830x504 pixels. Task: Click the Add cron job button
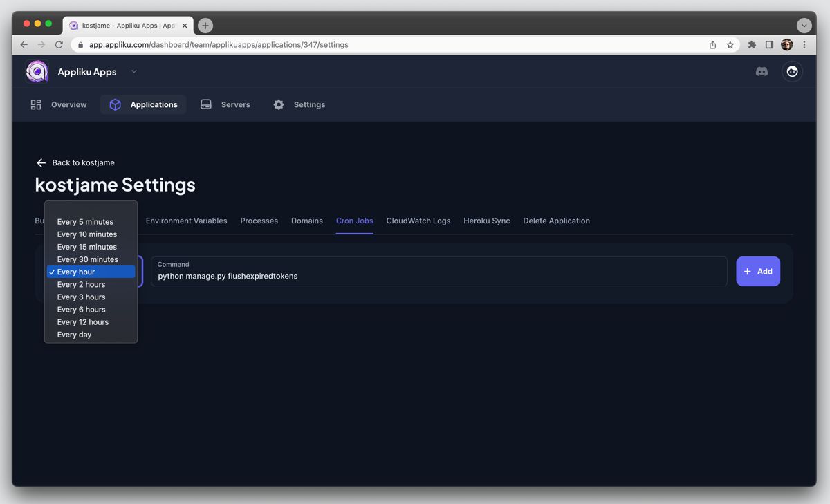click(758, 272)
